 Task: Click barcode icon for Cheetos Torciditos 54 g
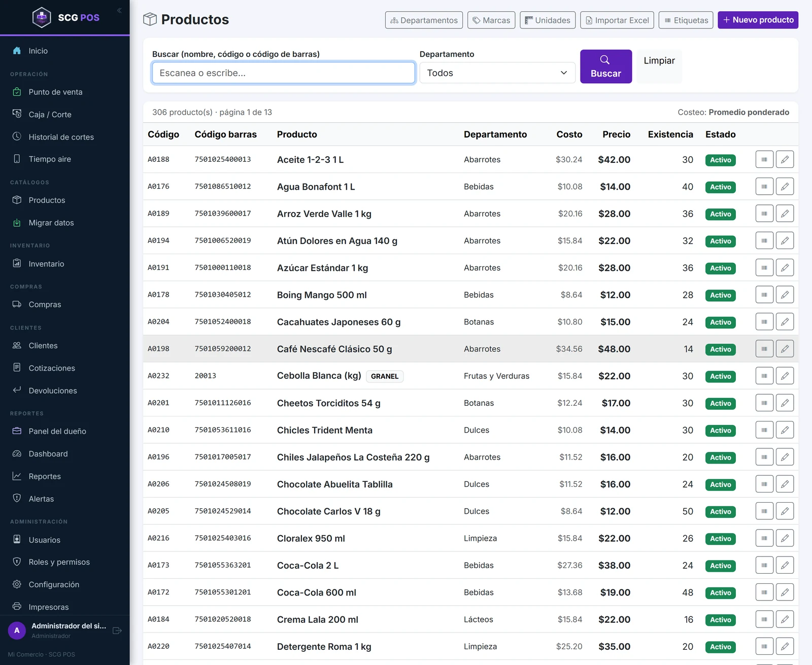tap(764, 403)
